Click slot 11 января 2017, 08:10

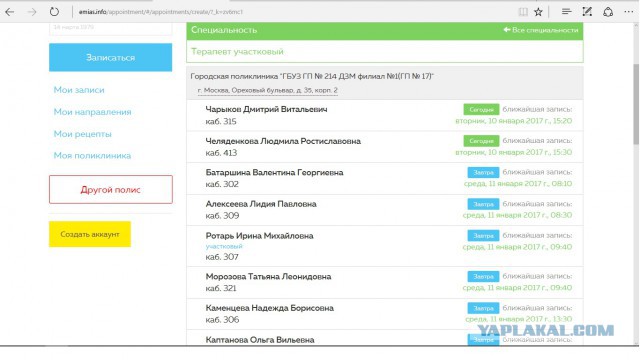click(x=518, y=184)
